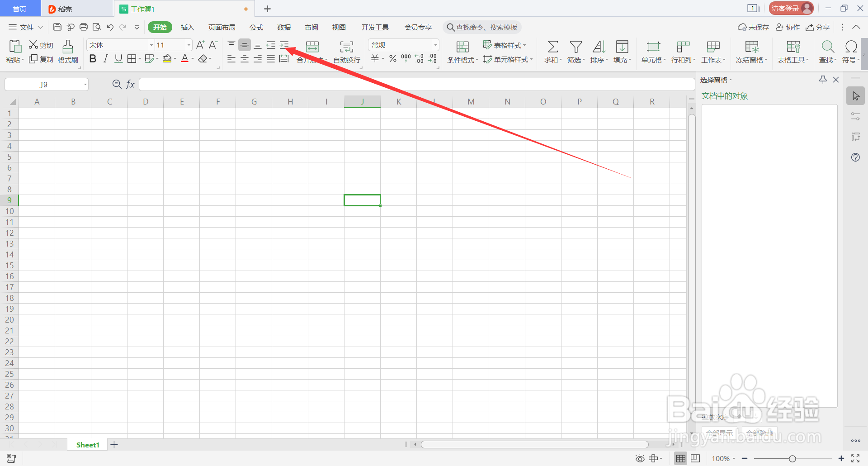The image size is (868, 466).
Task: Open the Cell Style (单元格样式) dropdown
Action: pyautogui.click(x=508, y=59)
